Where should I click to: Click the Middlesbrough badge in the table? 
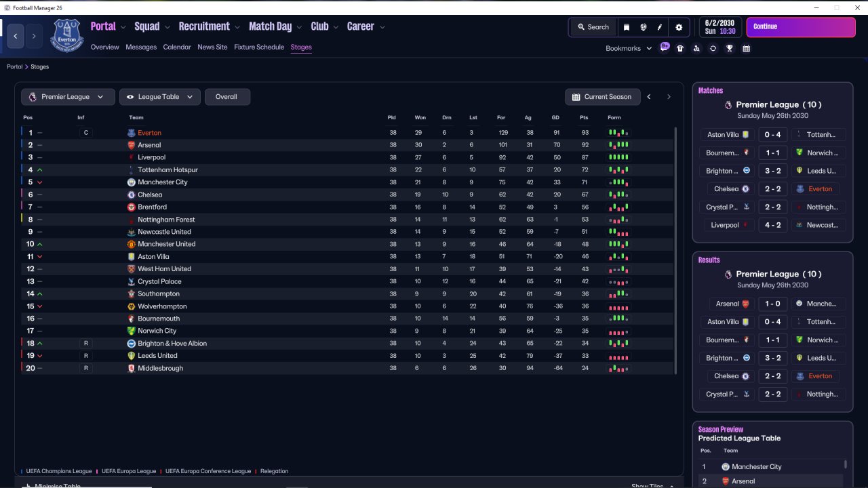132,368
